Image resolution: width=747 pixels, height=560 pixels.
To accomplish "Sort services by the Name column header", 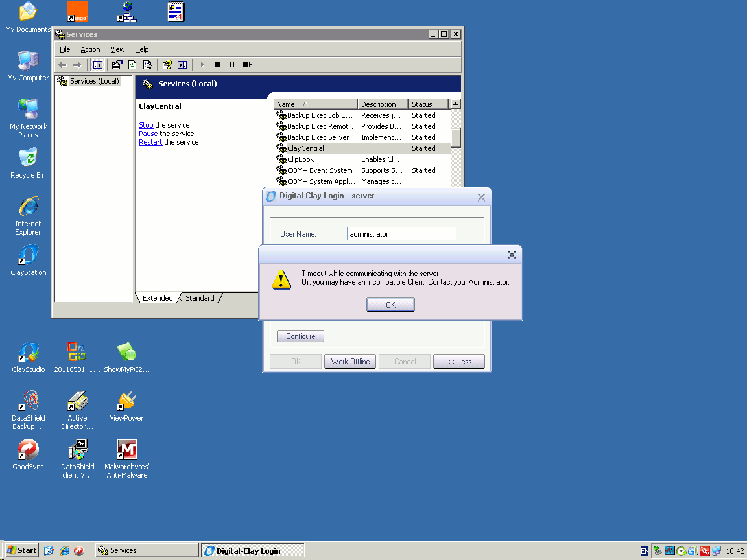I will point(315,104).
